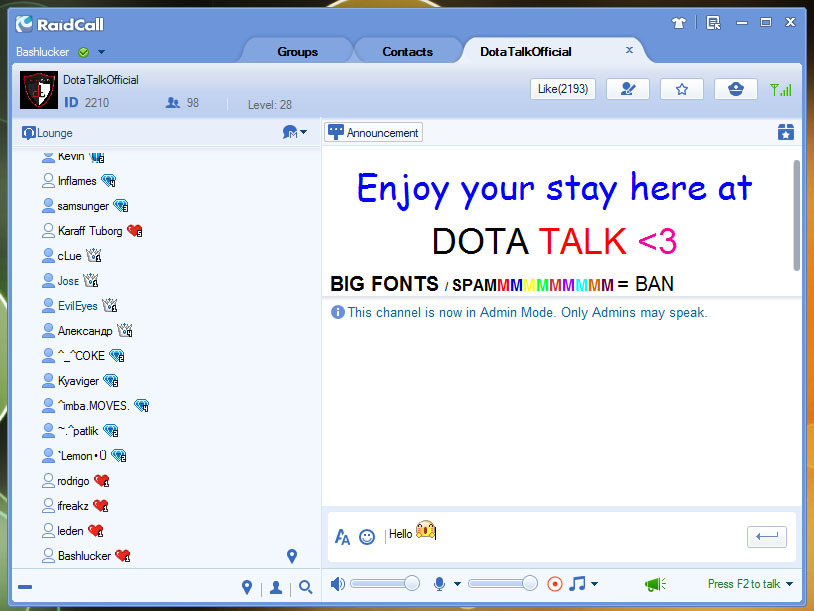Click the gift box icon beside Announcement

coord(786,132)
